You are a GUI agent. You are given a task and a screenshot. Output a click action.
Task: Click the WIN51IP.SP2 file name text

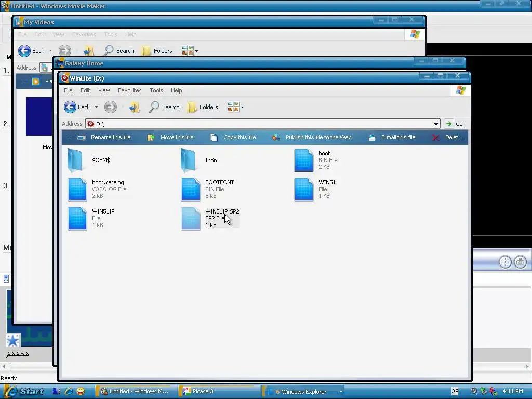pyautogui.click(x=222, y=211)
